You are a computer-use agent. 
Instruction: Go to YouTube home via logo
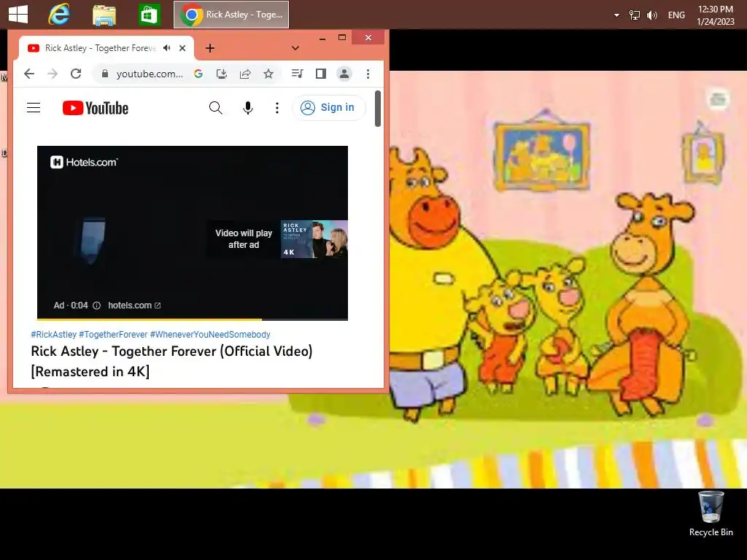tap(96, 108)
